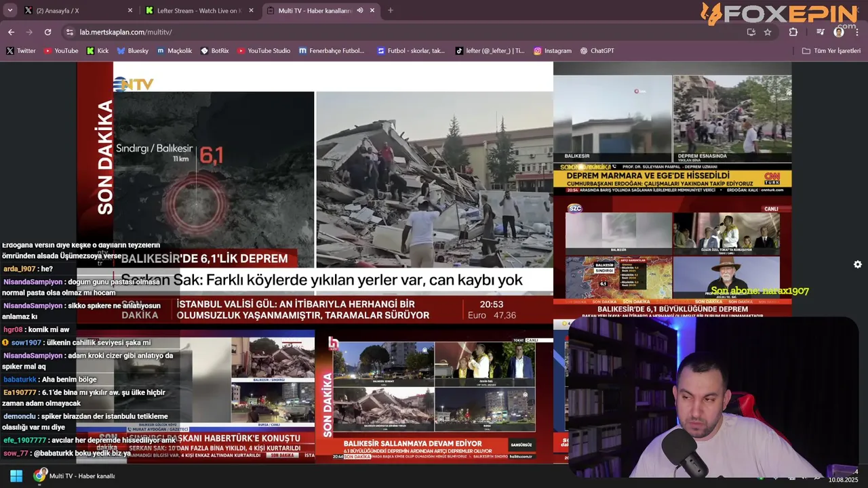
Task: Mute the Multi TV tab speaker icon
Action: click(x=360, y=10)
